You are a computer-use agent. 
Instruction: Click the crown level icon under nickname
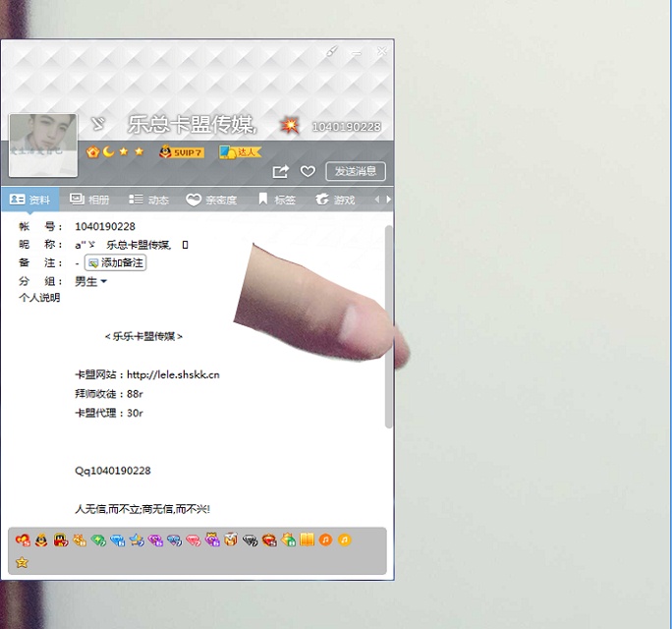click(92, 151)
